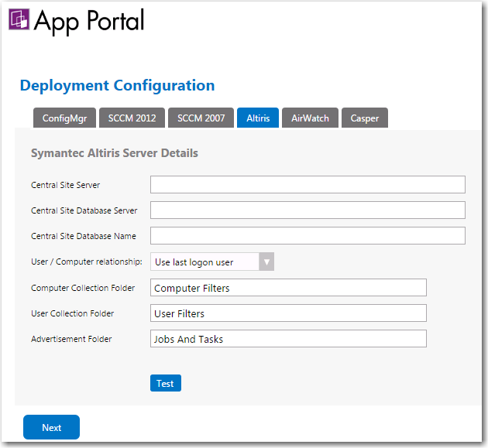The height and width of the screenshot is (448, 488).
Task: Select the SCCM 2007 tab
Action: 201,118
